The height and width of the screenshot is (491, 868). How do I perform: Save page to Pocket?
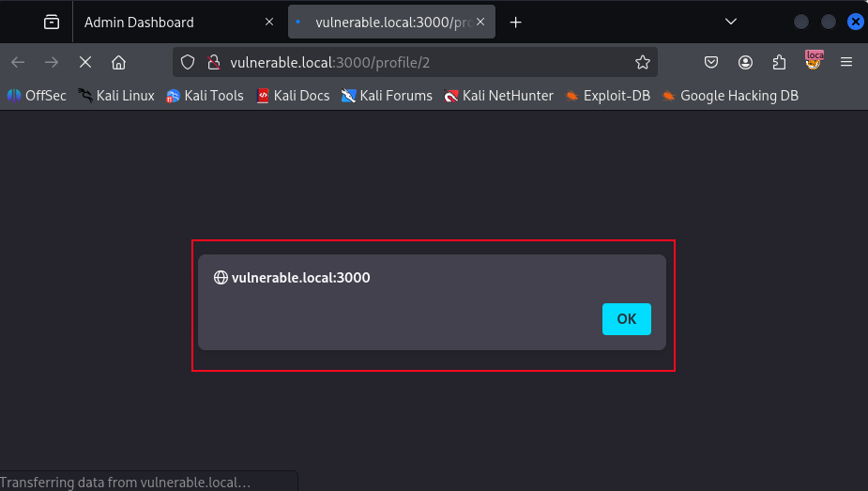711,63
